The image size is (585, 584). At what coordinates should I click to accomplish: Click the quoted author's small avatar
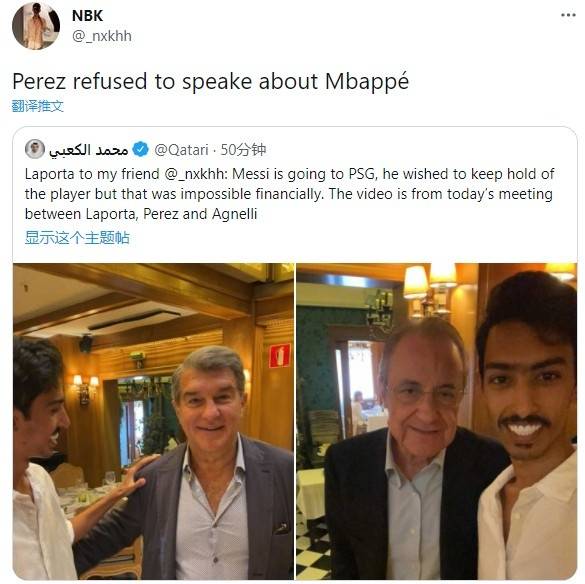(x=35, y=149)
